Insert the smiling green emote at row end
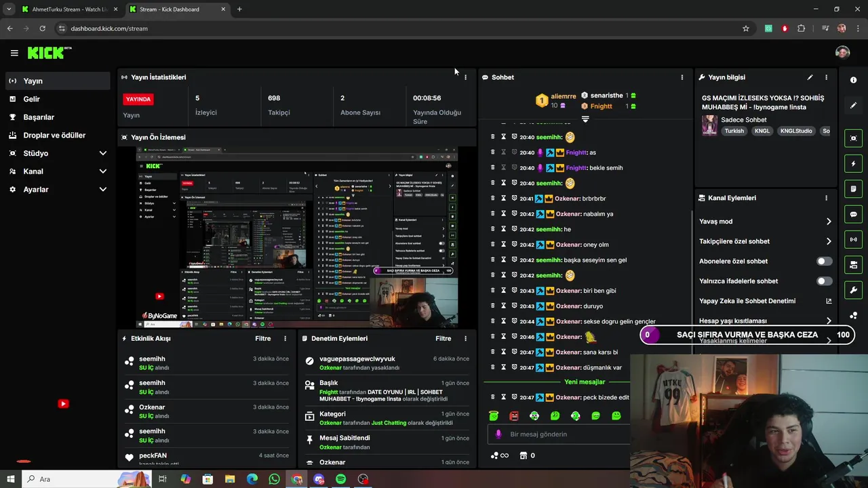Screen dimensions: 868x488 [616, 415]
